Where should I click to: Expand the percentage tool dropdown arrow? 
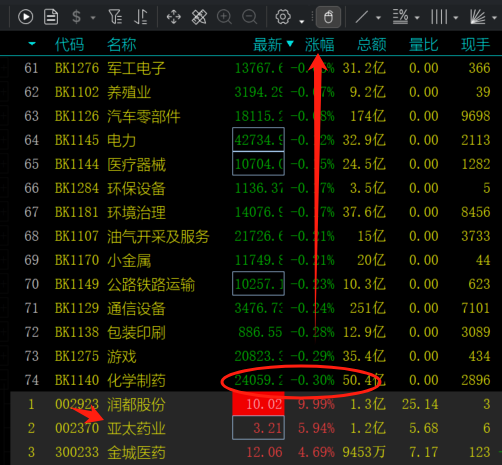pos(417,17)
